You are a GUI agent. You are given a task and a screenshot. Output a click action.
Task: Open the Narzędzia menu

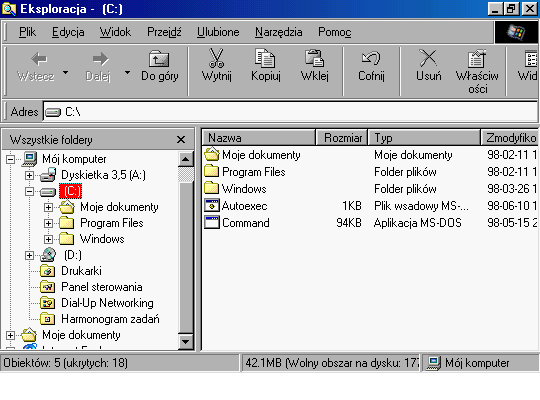pyautogui.click(x=278, y=32)
